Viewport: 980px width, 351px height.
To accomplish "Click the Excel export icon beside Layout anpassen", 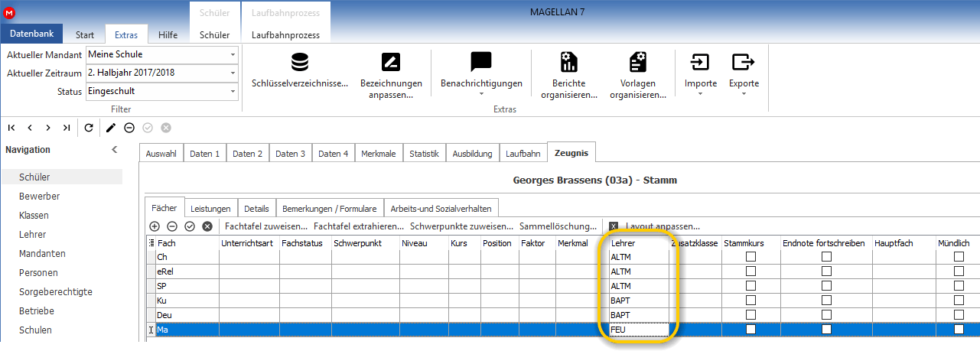I will coord(614,226).
